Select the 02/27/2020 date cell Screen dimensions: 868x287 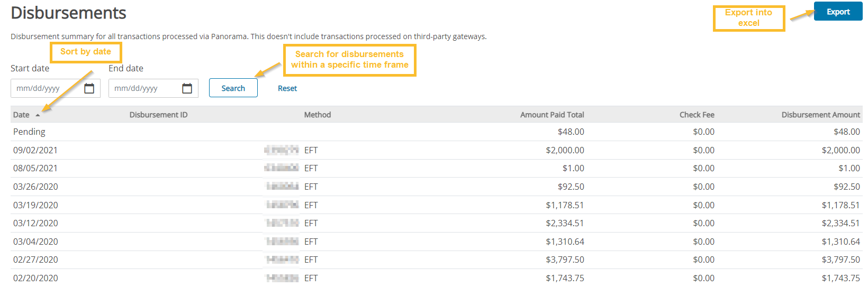(35, 260)
